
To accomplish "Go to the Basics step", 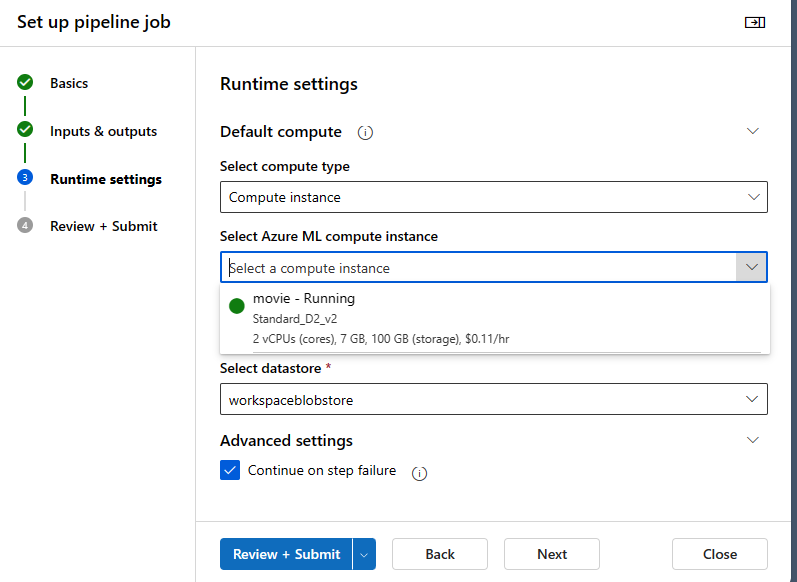I will pos(69,83).
